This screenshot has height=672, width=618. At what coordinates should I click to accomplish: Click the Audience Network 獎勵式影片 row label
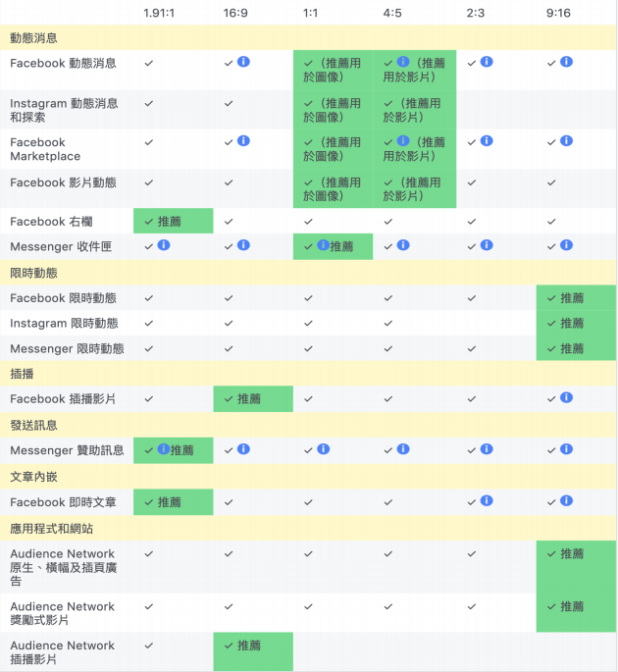click(x=62, y=613)
